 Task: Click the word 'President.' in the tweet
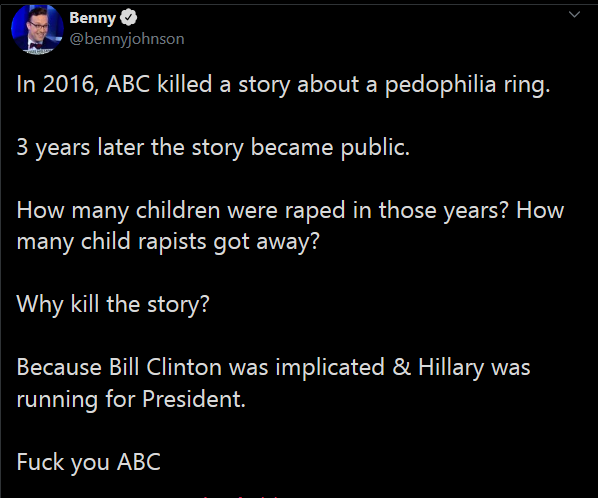coord(194,399)
